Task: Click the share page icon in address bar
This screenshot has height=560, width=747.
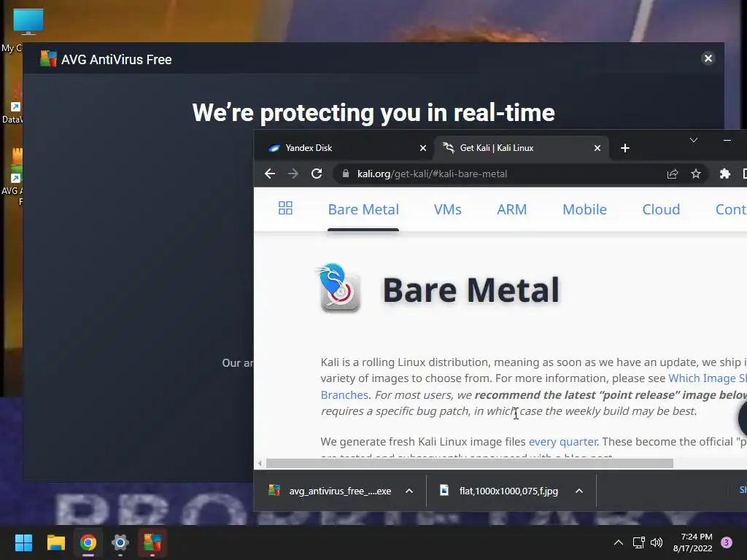Action: click(x=672, y=174)
